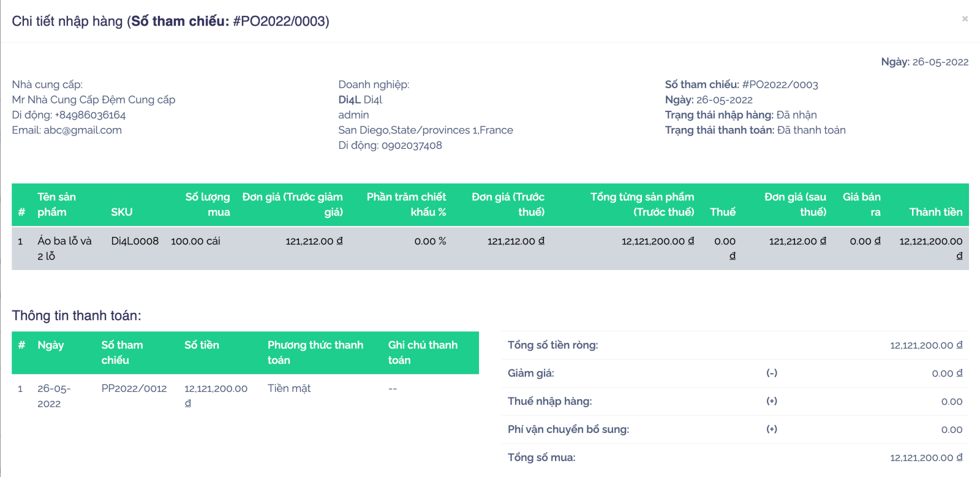Click the 'Tổng số mua' total amount
Image resolution: width=980 pixels, height=477 pixels.
pos(925,457)
